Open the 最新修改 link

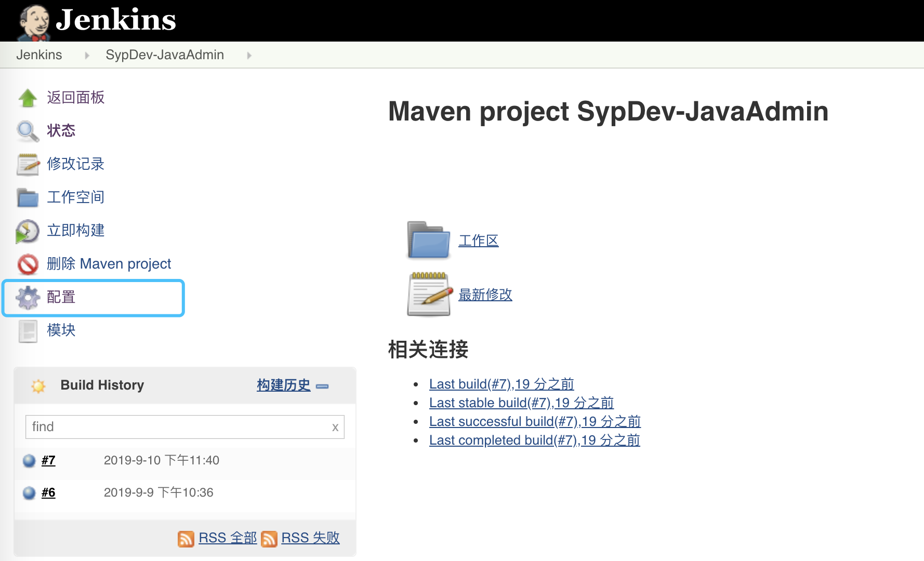click(485, 295)
